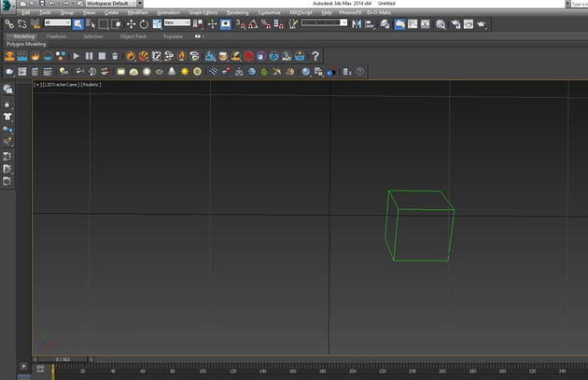Click the question mark help icon
The width and height of the screenshot is (588, 380).
coord(315,56)
